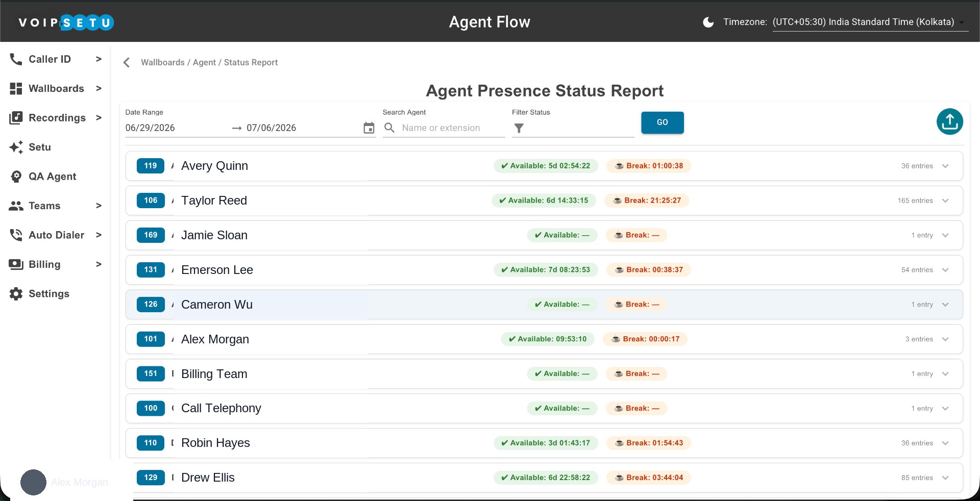Click extension badge 131
The height and width of the screenshot is (501, 980).
click(x=151, y=270)
